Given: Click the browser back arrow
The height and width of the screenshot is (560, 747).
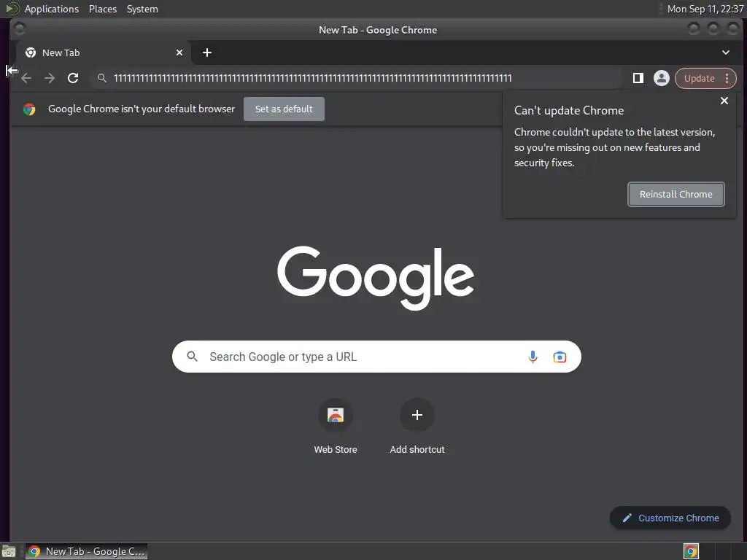Looking at the screenshot, I should pyautogui.click(x=26, y=78).
